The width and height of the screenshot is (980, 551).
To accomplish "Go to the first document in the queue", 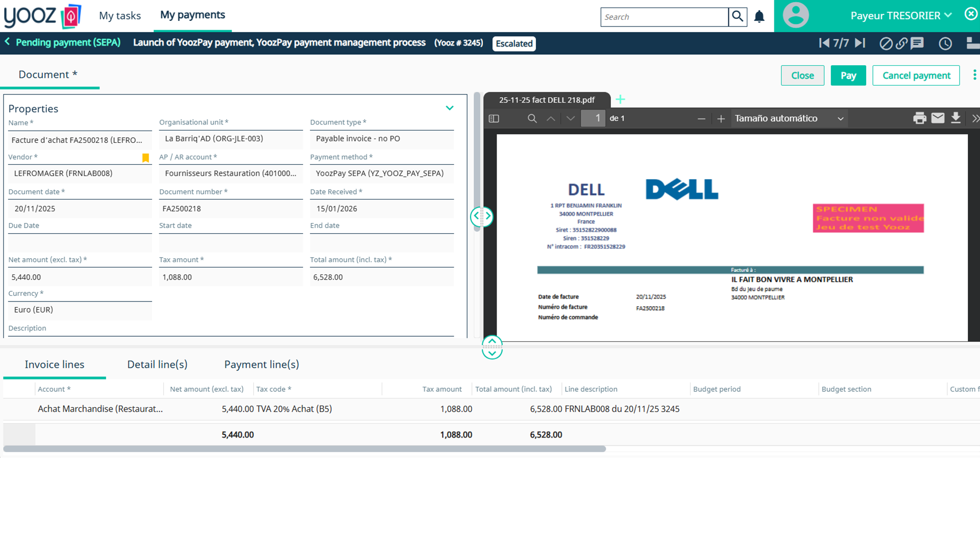I will (x=824, y=43).
